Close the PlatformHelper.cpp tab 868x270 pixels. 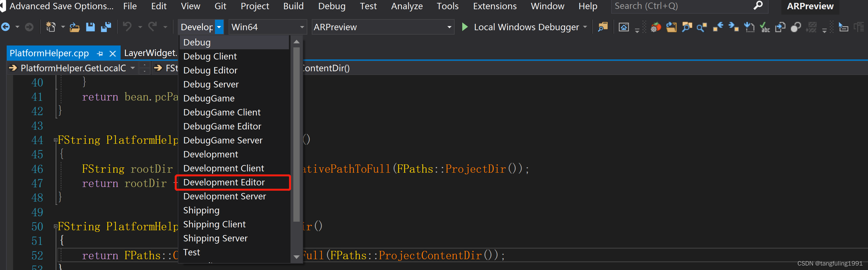[113, 53]
